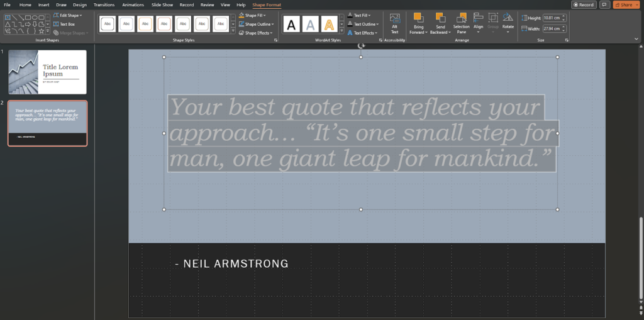The image size is (644, 320).
Task: Open the Shape Outline dropdown
Action: pos(258,24)
